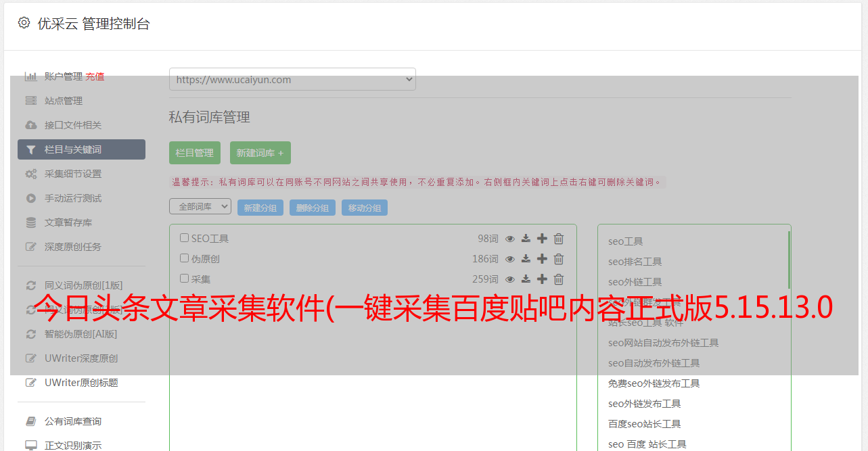Screen dimensions: 868x451
Task: Download the 采集 word library
Action: 526,279
